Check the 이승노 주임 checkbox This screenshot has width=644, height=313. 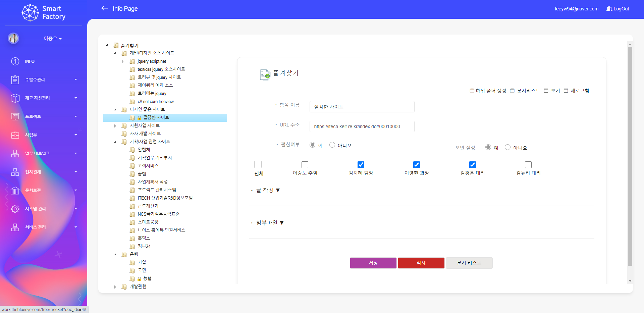305,165
